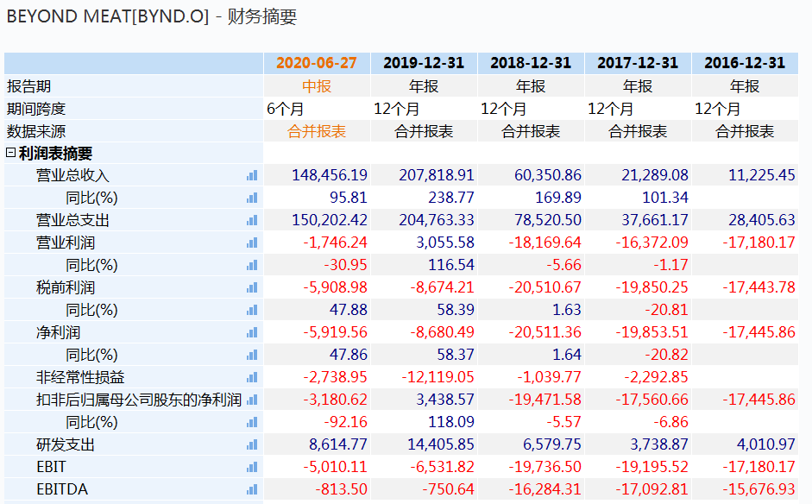Select the 2020-06-27 column header
This screenshot has height=504, width=812.
(317, 63)
